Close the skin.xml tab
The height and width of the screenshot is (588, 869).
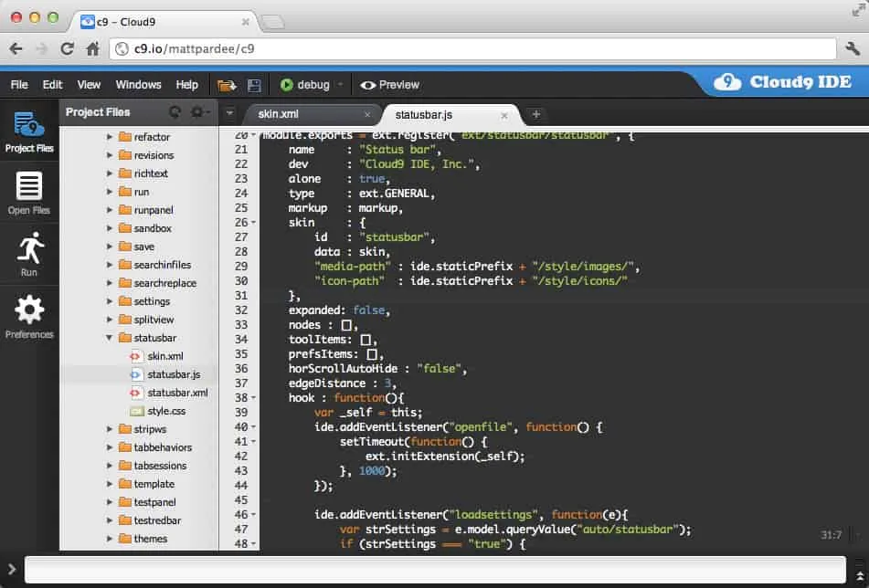367,115
